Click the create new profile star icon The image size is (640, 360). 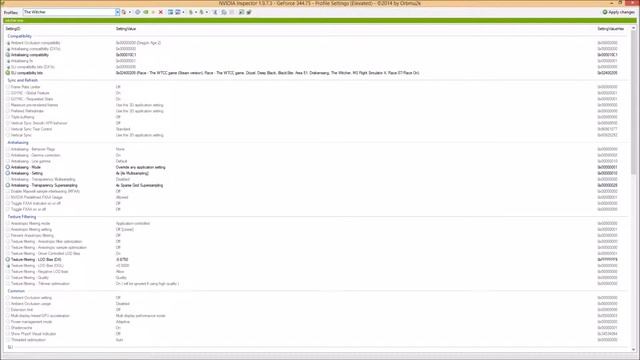pos(153,12)
